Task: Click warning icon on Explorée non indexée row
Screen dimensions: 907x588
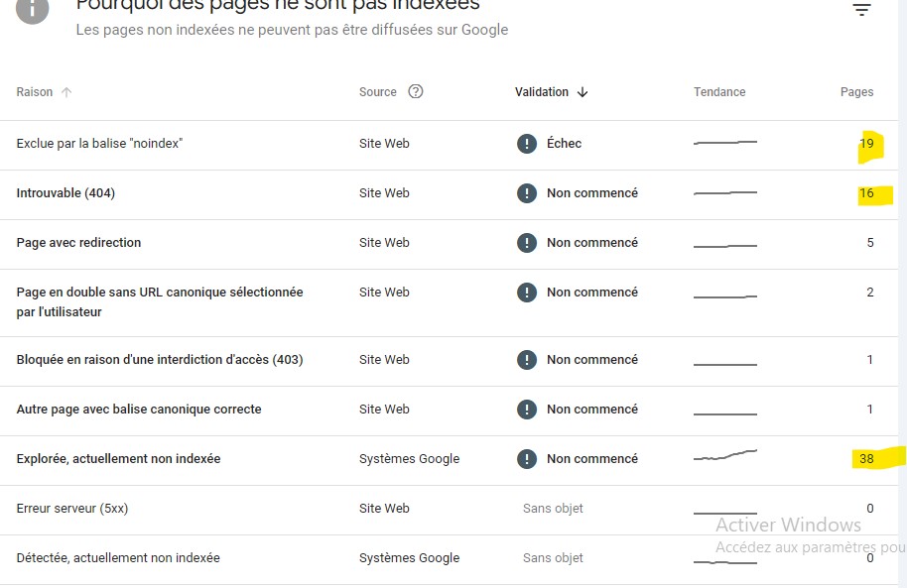Action: [526, 459]
